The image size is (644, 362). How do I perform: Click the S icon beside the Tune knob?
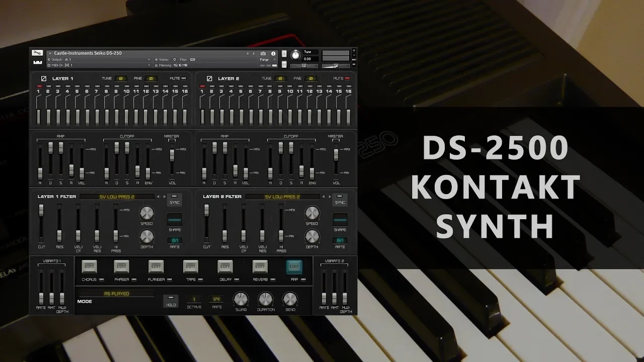point(284,54)
